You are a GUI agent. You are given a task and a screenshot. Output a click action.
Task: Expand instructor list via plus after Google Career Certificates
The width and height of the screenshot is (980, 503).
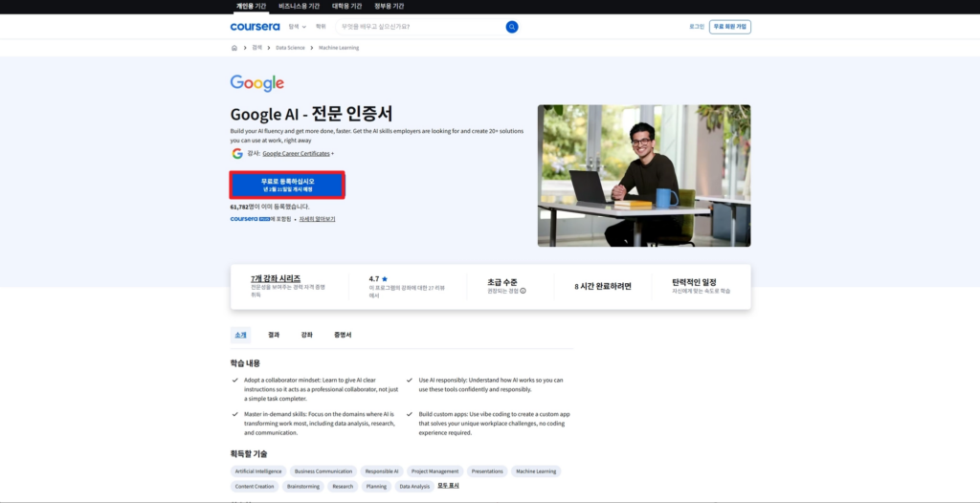click(332, 153)
